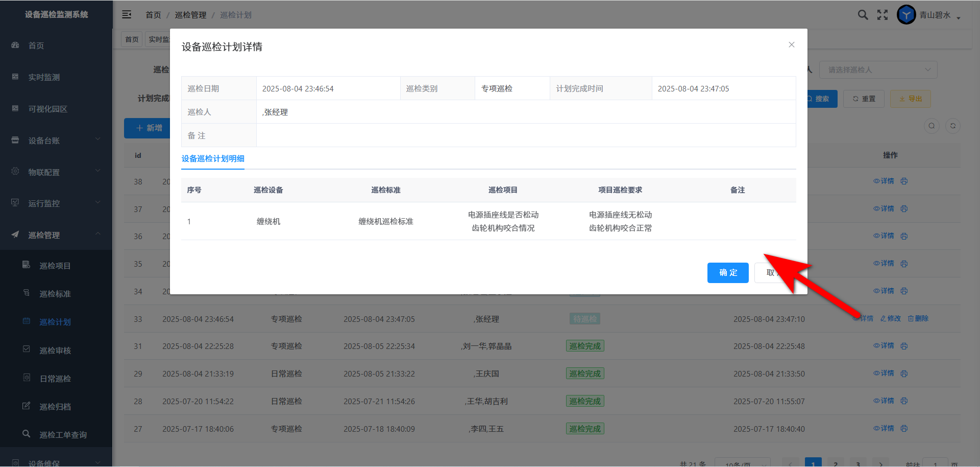Close the 设备巡检计划详情 dialog
The width and height of the screenshot is (980, 467).
click(x=791, y=45)
